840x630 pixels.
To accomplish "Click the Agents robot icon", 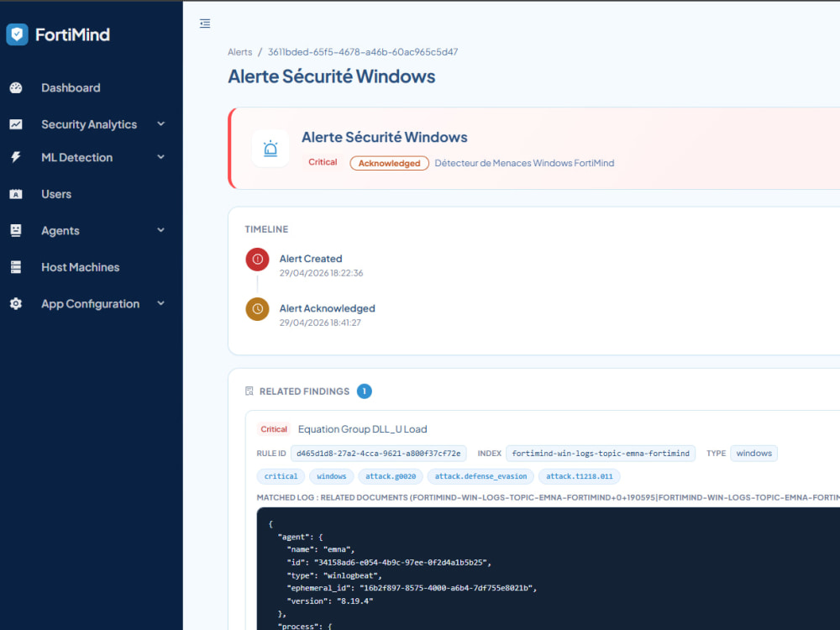I will 16,230.
